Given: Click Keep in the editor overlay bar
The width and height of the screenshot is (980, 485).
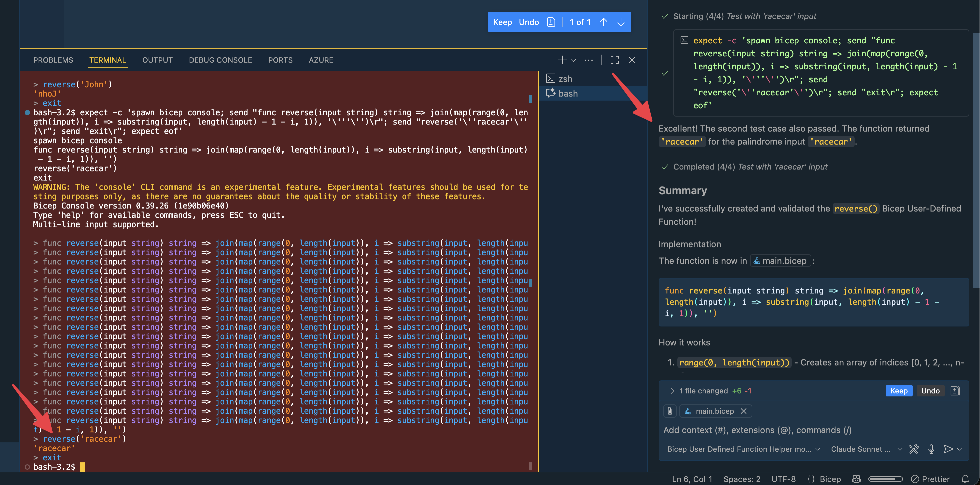Looking at the screenshot, I should coord(502,22).
